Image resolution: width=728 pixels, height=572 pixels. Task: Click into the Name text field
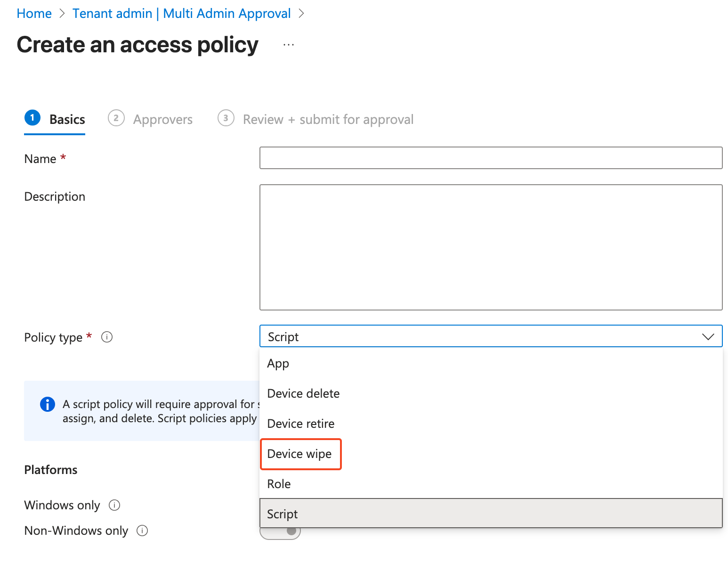[x=491, y=158]
